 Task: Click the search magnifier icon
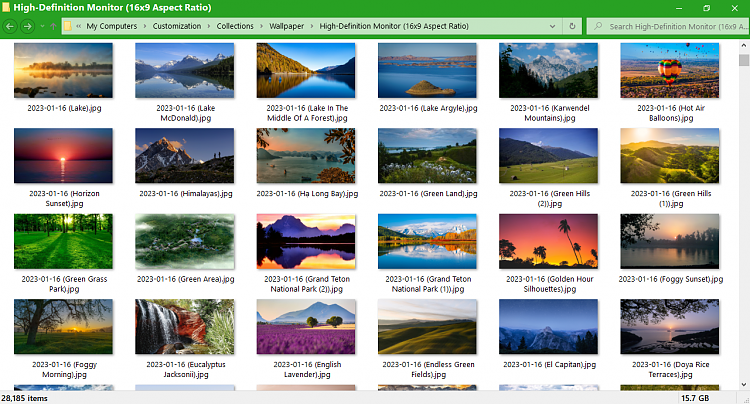tap(598, 26)
